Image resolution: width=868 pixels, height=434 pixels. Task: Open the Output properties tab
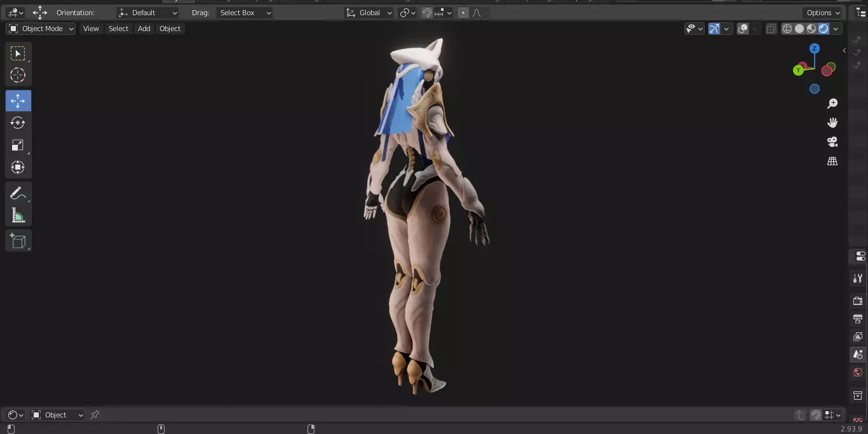pos(858,318)
